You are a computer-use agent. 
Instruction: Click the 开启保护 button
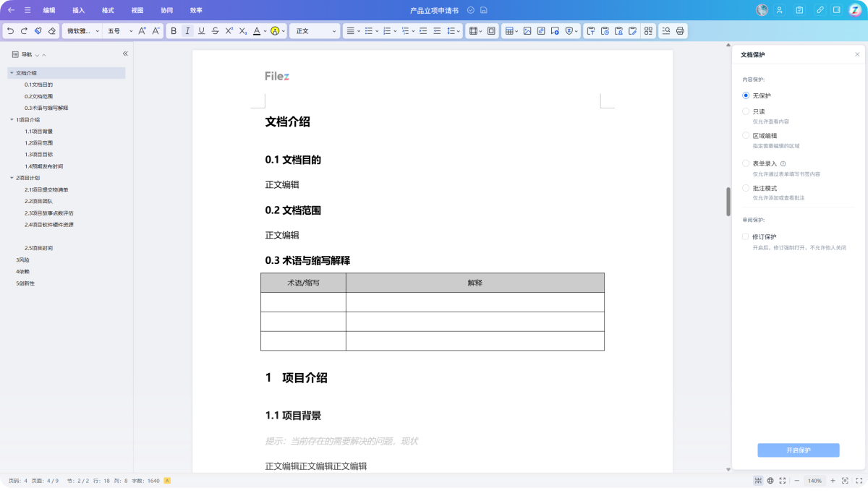[x=798, y=450]
